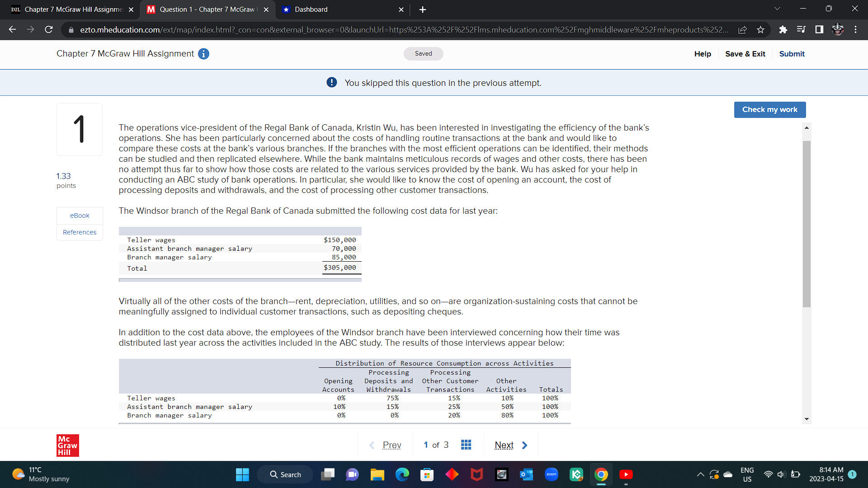Open the browser side panel icon
The height and width of the screenshot is (488, 868).
tap(819, 30)
